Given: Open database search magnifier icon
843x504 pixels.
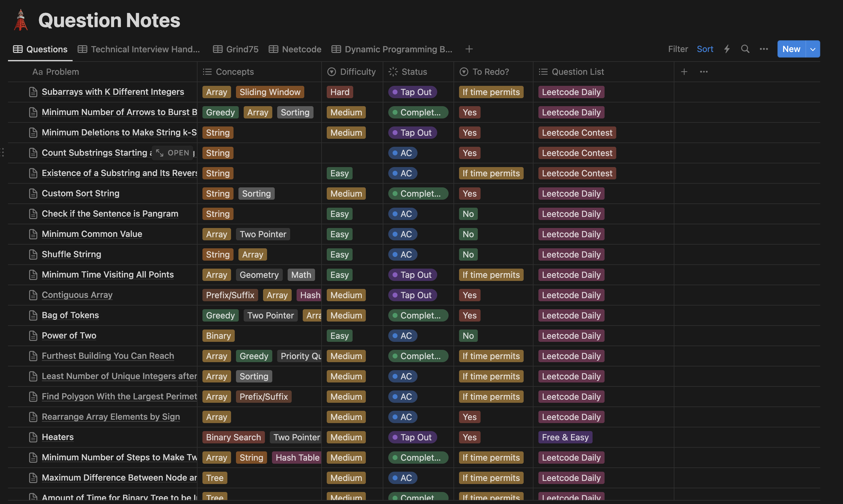Looking at the screenshot, I should pos(745,49).
